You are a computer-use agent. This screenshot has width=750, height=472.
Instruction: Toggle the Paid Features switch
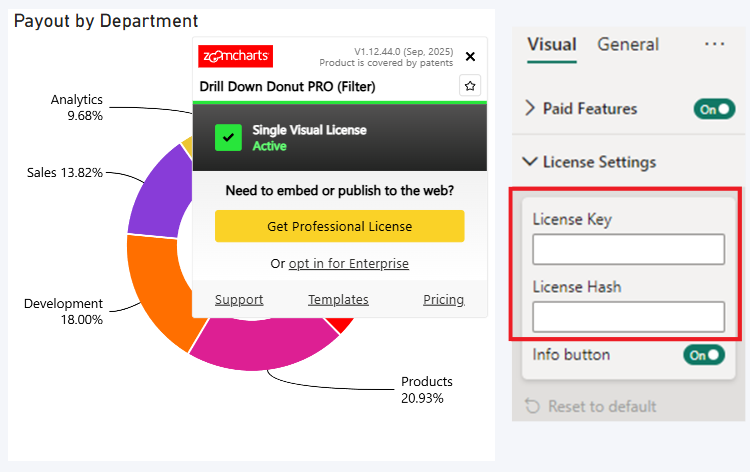[714, 109]
